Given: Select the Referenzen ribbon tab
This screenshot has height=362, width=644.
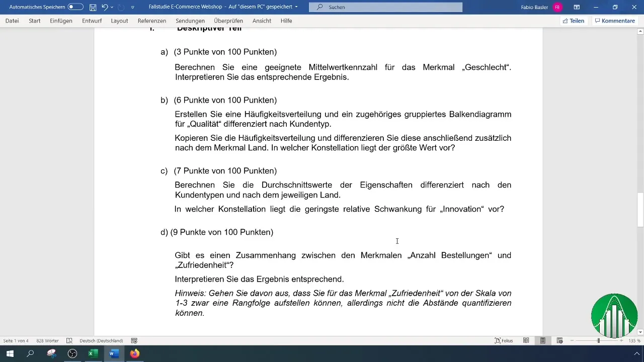Looking at the screenshot, I should click(152, 21).
